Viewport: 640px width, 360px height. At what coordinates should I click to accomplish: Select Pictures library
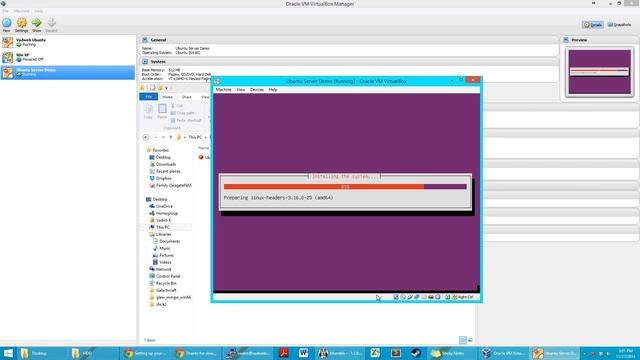coord(163,255)
